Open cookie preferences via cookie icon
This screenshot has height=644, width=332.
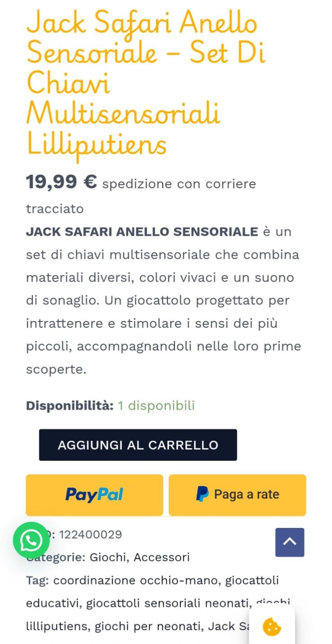[x=272, y=627]
